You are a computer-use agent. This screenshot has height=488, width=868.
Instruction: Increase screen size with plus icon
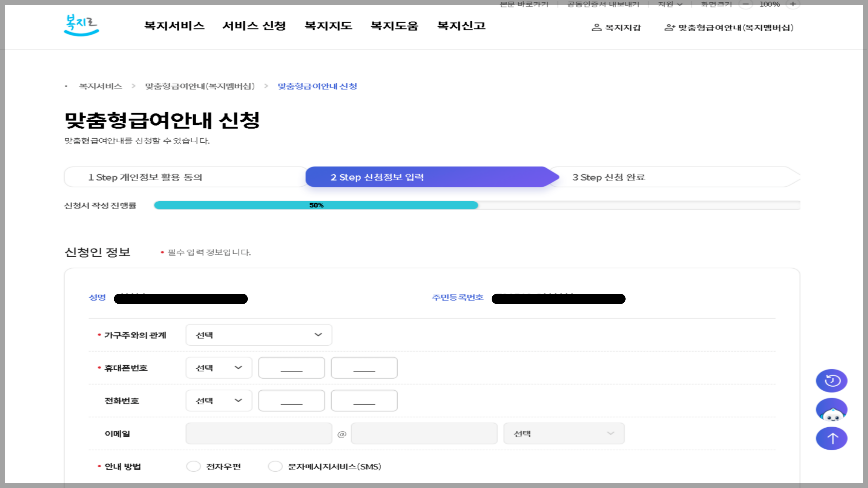[x=793, y=4]
